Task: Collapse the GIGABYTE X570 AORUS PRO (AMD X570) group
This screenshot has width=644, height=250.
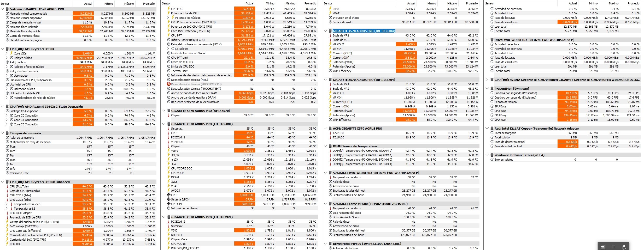Action: click(164, 111)
